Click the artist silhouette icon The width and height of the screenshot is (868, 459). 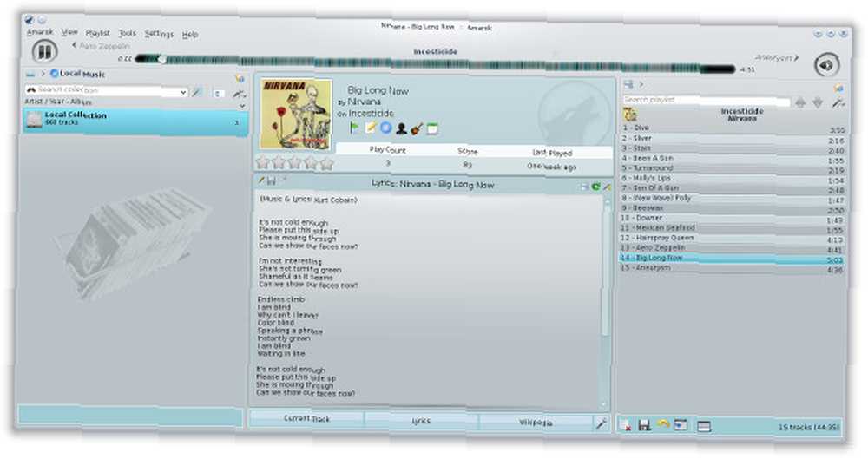[x=401, y=129]
